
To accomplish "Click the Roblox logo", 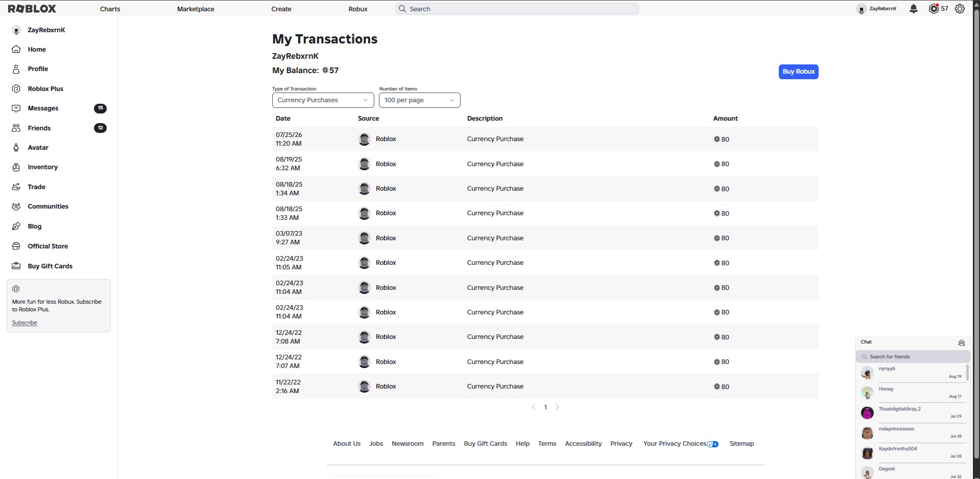I will (32, 9).
